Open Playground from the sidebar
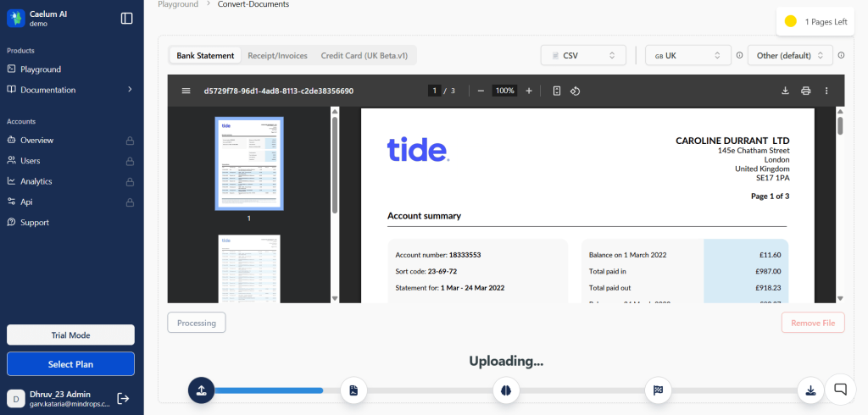This screenshot has width=868, height=415. pos(41,69)
